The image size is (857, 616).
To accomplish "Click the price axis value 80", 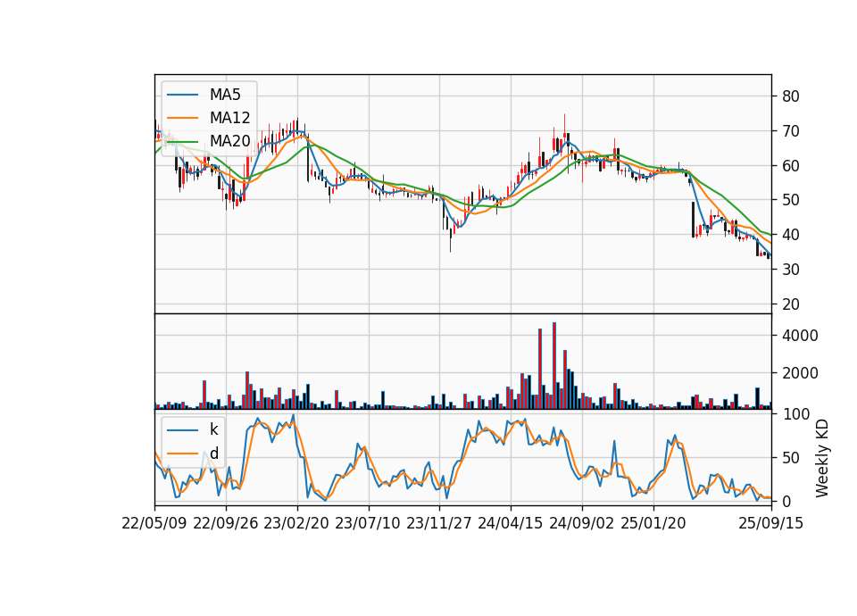I will pos(790,96).
